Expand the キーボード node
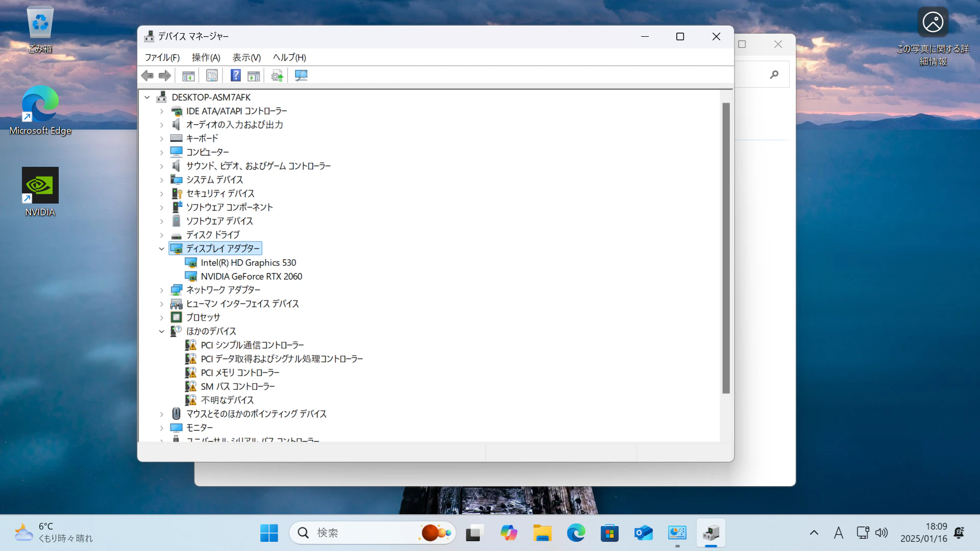The height and width of the screenshot is (551, 980). [162, 139]
